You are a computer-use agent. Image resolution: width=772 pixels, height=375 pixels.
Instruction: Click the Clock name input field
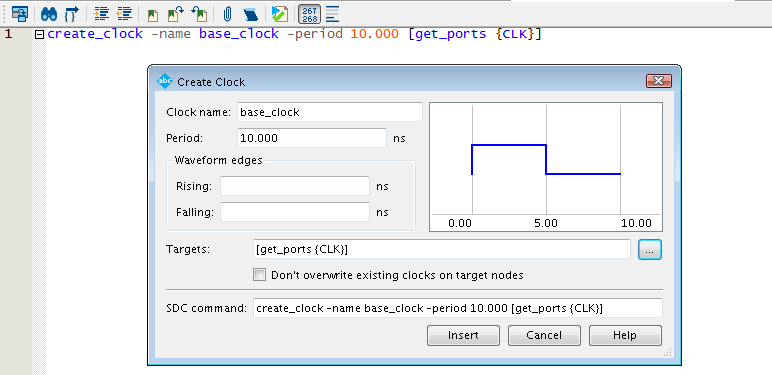click(330, 112)
